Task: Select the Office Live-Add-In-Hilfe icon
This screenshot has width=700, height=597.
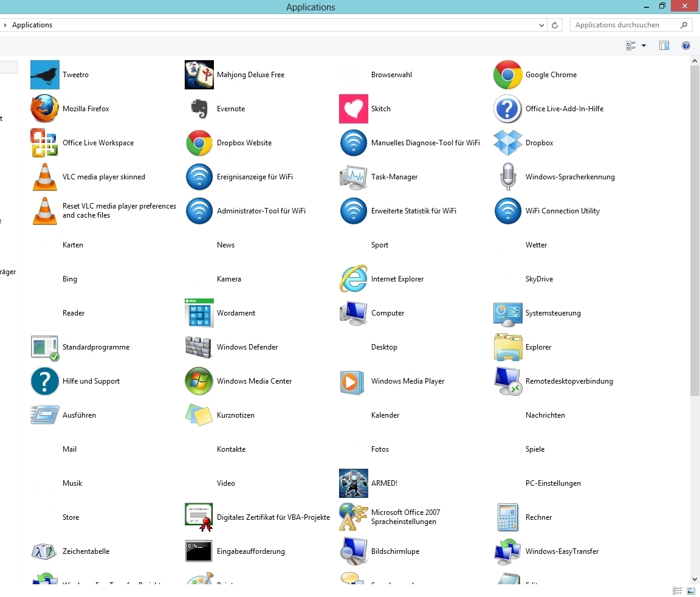Action: pyautogui.click(x=507, y=108)
